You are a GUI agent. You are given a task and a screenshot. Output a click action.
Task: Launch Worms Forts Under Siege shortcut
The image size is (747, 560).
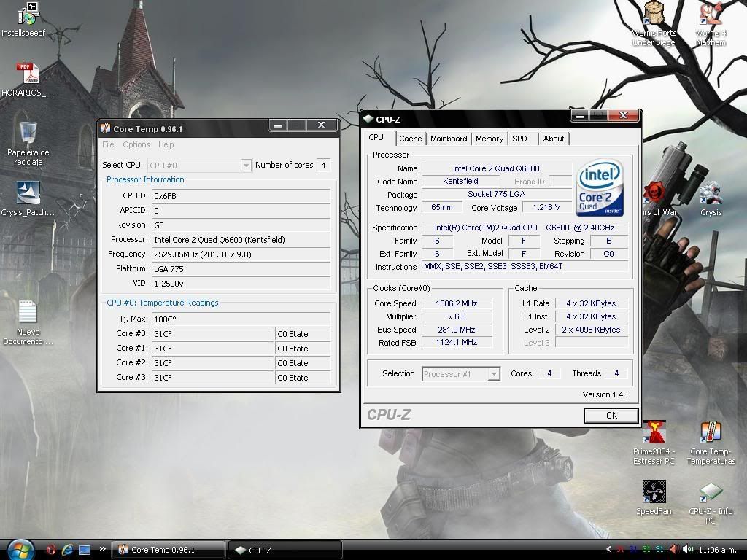pyautogui.click(x=654, y=24)
